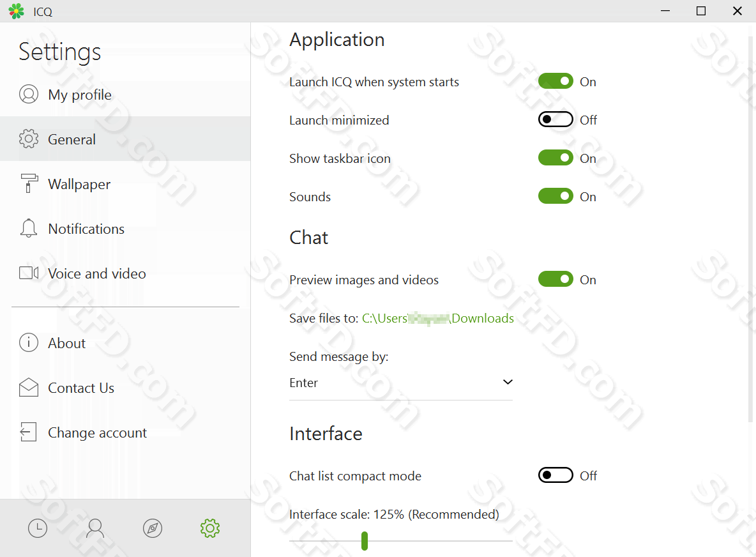Open the My profile settings page
756x557 pixels.
coord(125,95)
